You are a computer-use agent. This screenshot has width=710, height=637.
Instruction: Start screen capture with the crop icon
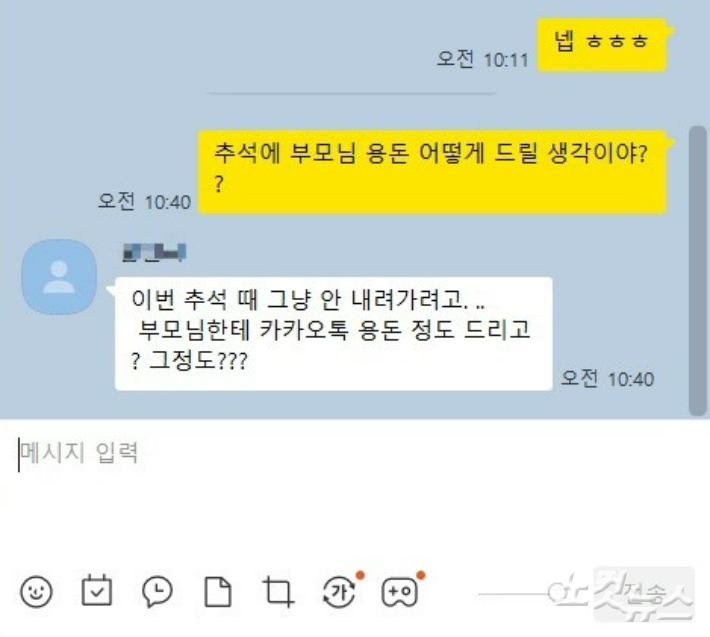[x=278, y=591]
